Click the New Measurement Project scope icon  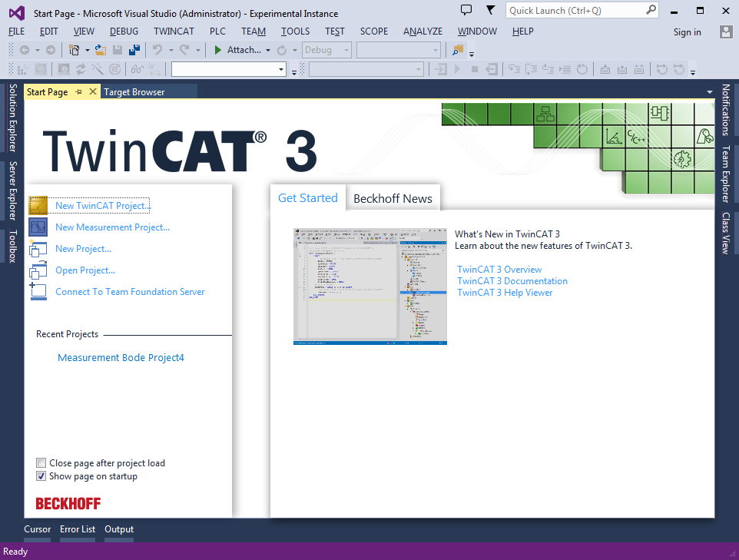(x=38, y=227)
